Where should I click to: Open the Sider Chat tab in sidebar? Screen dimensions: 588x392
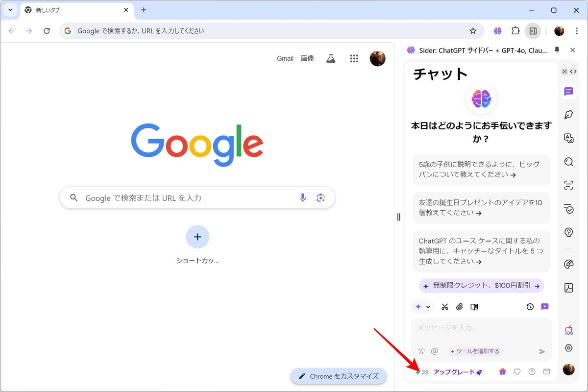click(568, 92)
